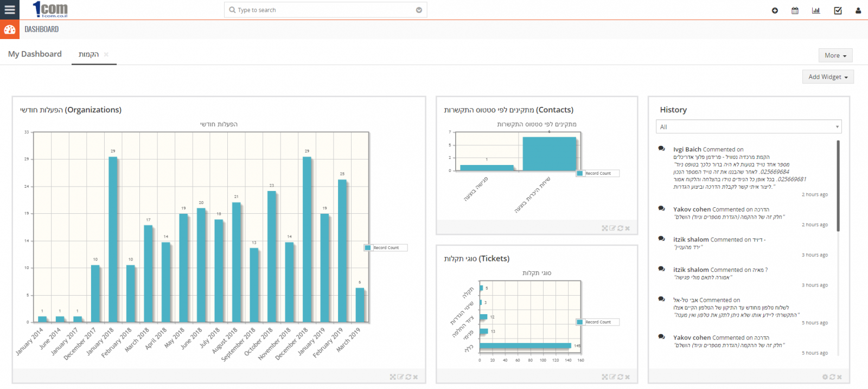Expand Contacts widget to fullscreen
The height and width of the screenshot is (389, 868).
[605, 228]
